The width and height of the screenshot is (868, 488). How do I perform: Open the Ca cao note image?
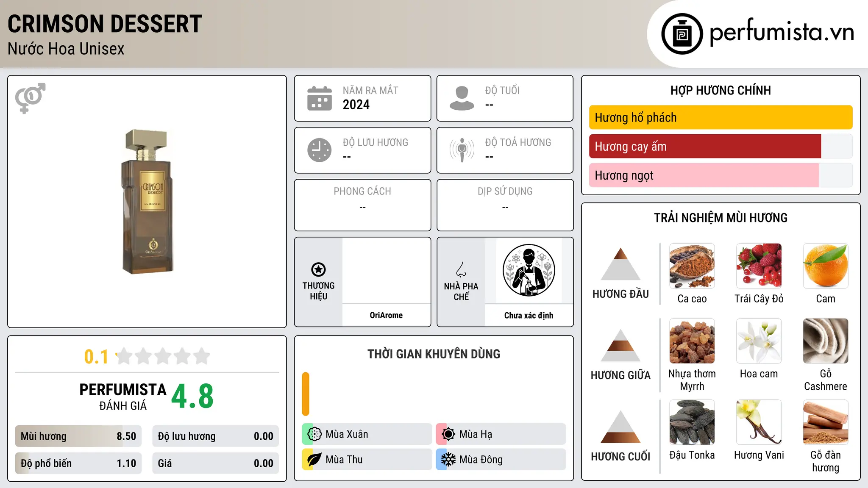pos(692,266)
